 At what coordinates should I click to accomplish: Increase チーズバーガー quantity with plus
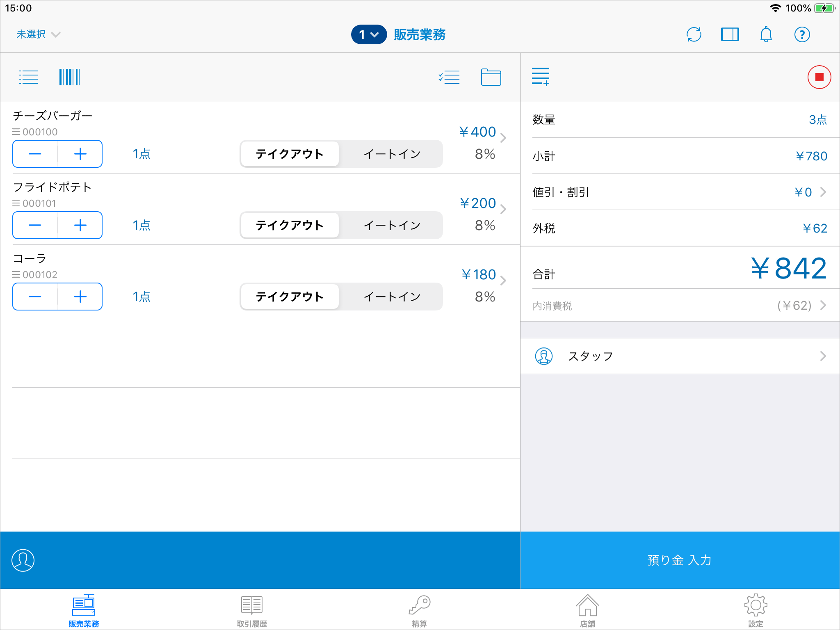click(80, 154)
